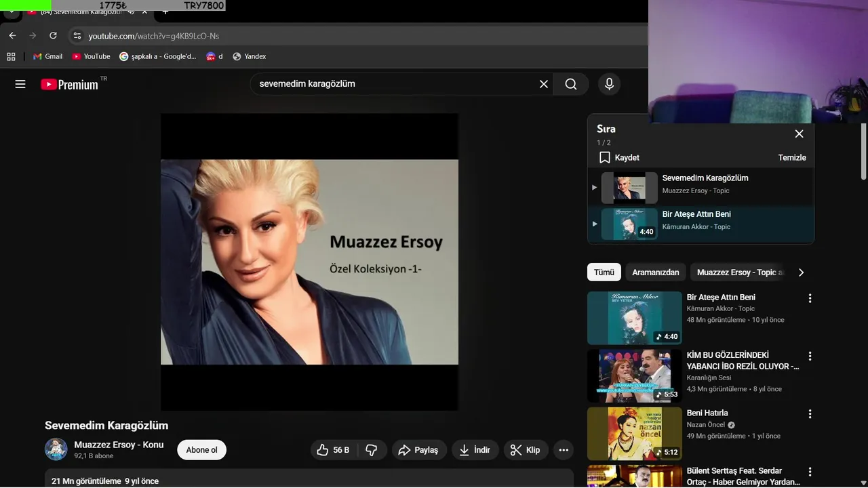Open Beni Hatırla Nazan Öncel thumbnail

click(635, 434)
